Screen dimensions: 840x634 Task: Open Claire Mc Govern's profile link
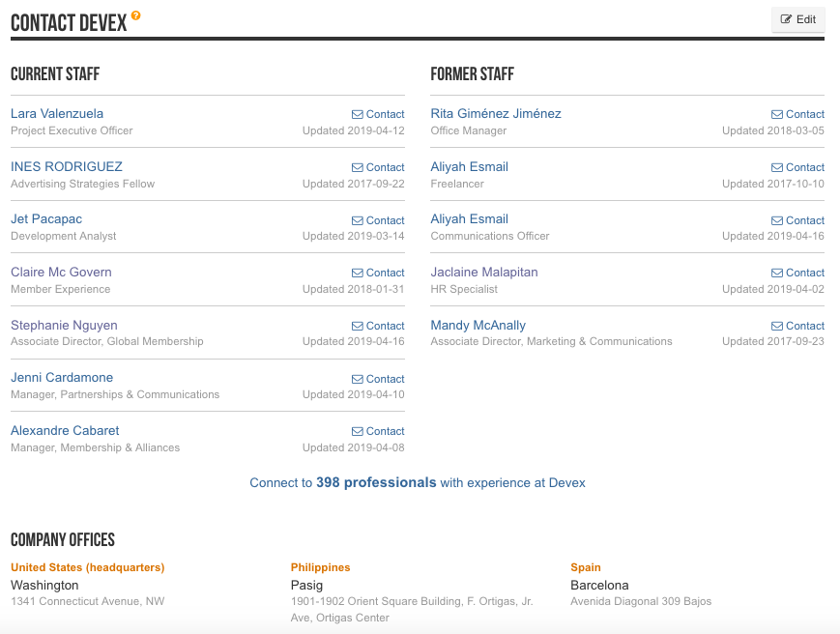(x=61, y=272)
